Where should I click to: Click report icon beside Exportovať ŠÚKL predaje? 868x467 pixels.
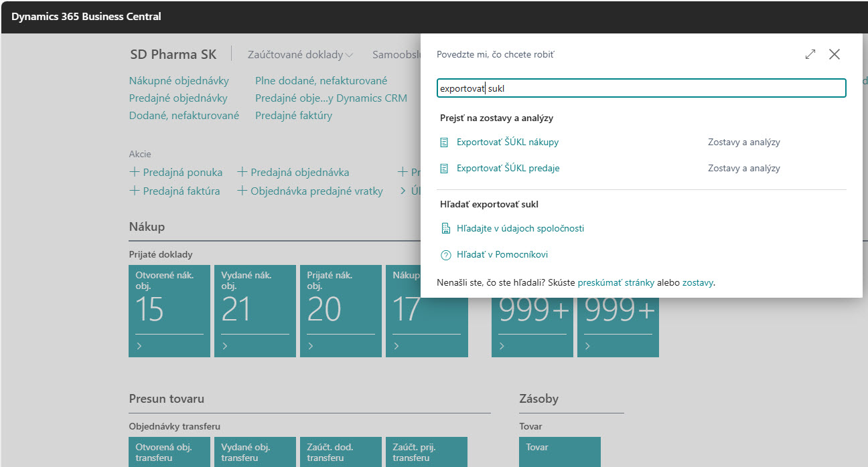pos(444,169)
